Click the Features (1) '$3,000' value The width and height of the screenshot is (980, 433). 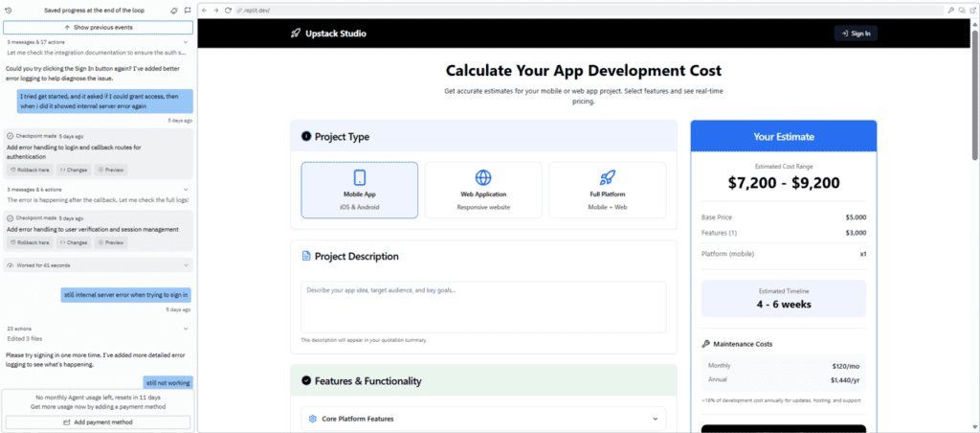(x=856, y=233)
